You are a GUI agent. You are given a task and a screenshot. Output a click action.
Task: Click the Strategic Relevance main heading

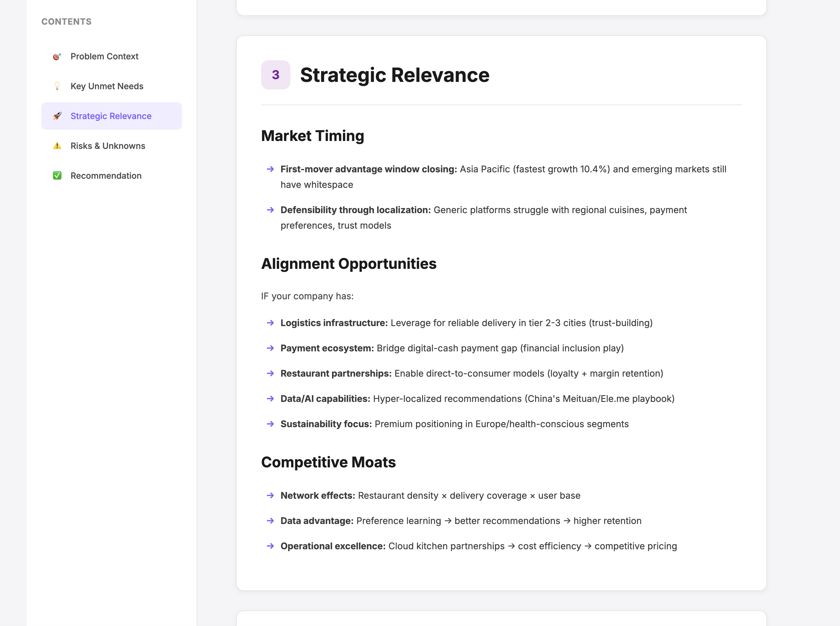coord(394,75)
